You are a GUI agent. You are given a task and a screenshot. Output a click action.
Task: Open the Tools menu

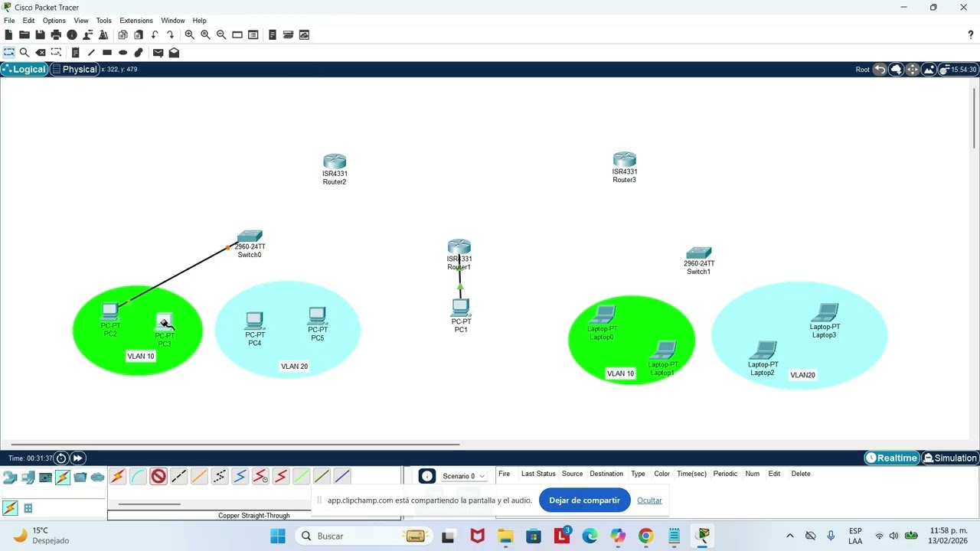point(103,21)
